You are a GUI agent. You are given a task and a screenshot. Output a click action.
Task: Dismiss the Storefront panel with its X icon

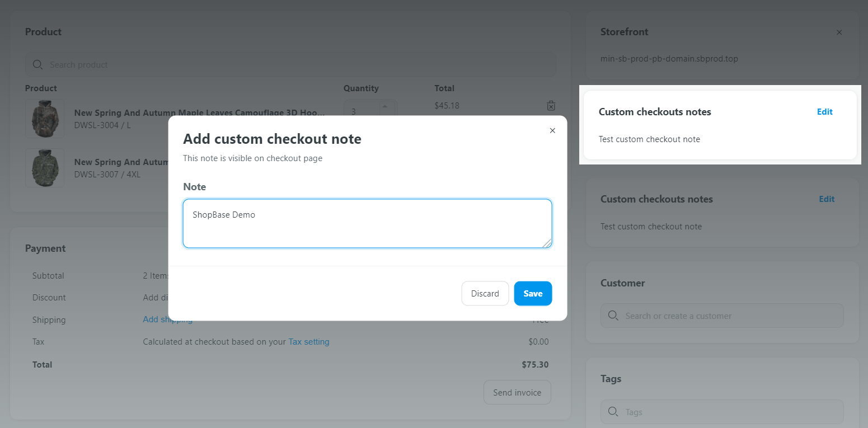tap(839, 32)
